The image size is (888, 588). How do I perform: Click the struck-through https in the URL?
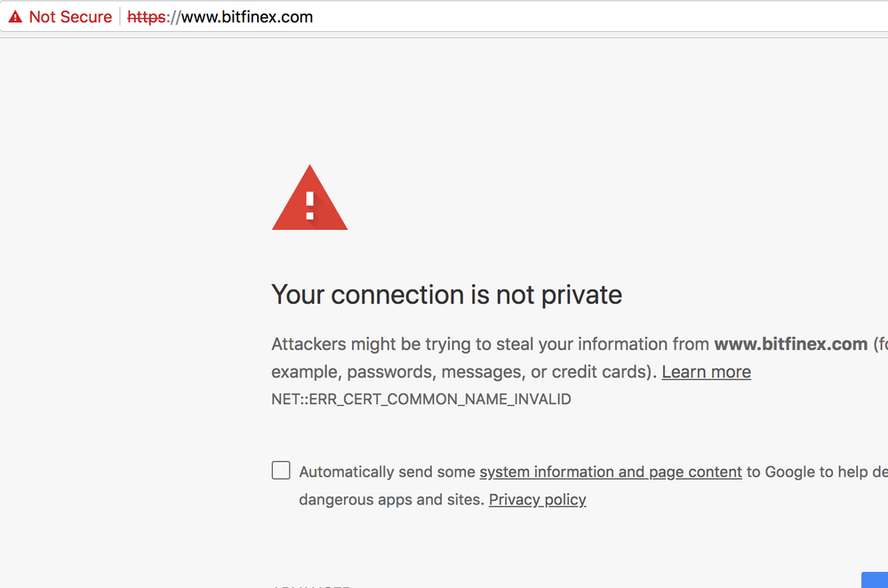(146, 17)
